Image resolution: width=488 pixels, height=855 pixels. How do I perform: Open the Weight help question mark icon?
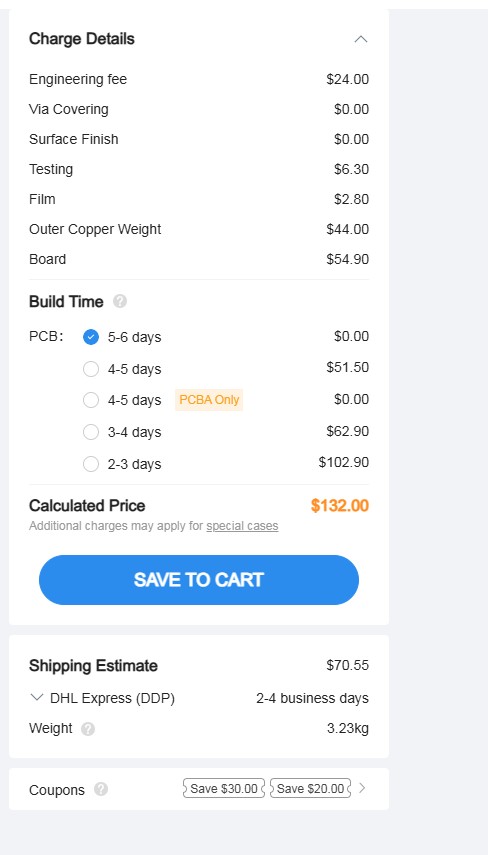(x=88, y=729)
